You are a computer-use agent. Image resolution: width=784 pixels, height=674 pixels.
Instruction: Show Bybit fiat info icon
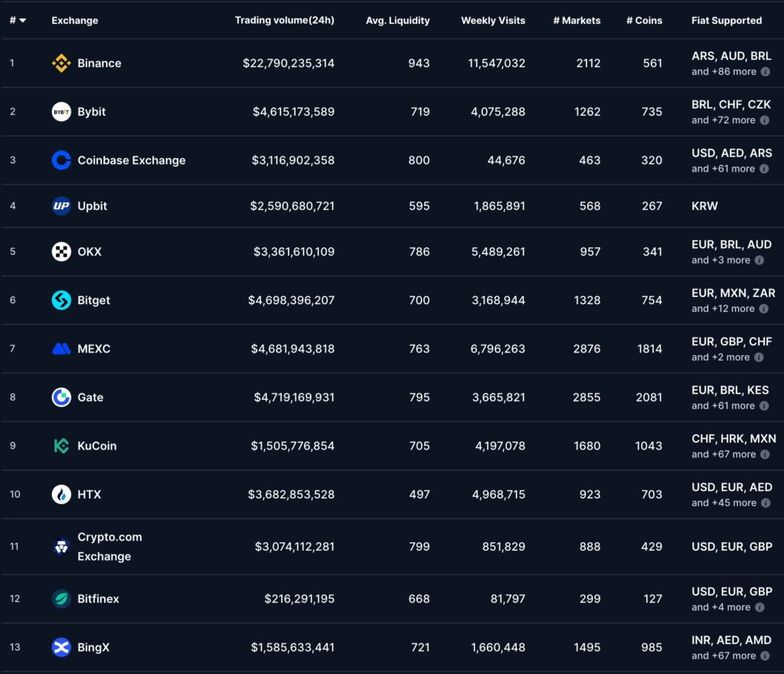click(764, 120)
